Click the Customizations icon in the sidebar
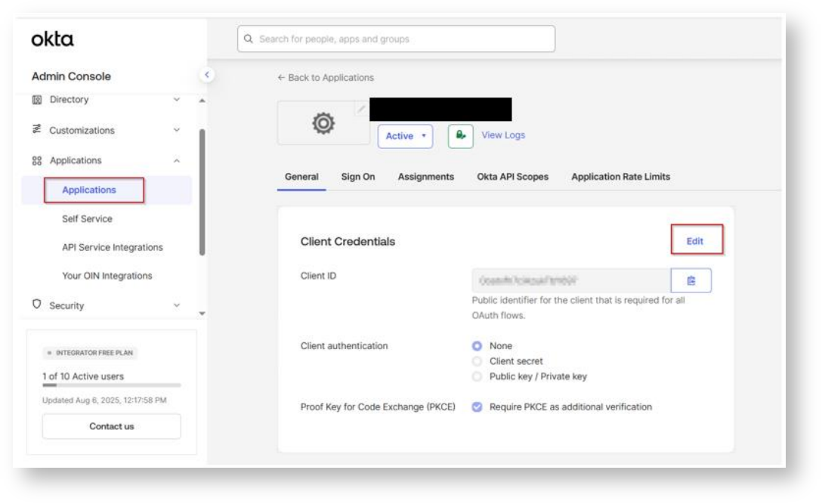The height and width of the screenshot is (504, 822). click(x=37, y=129)
